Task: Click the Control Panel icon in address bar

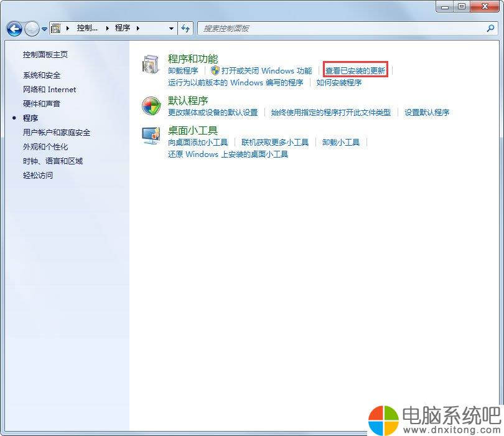Action: pyautogui.click(x=56, y=28)
